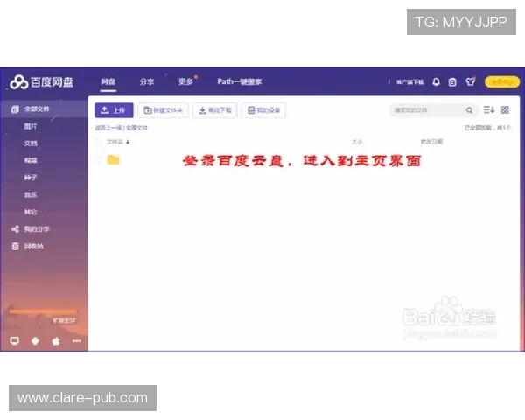525x420 pixels.
Task: Click the 我的设备 button
Action: [x=264, y=110]
